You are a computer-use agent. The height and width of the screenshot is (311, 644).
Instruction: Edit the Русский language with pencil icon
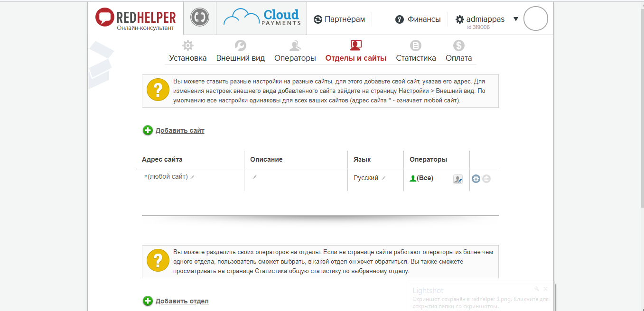(x=384, y=178)
